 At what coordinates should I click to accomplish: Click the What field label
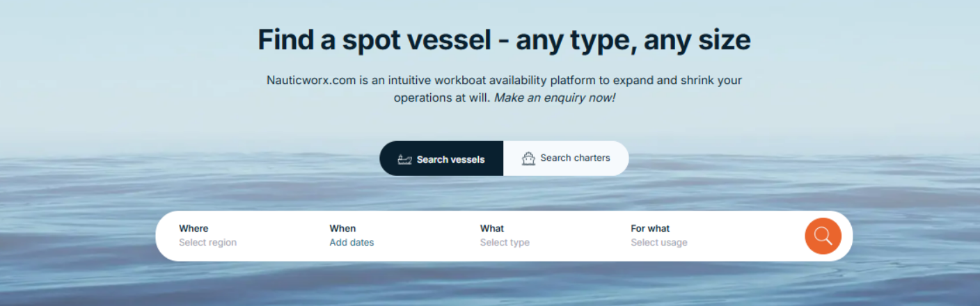pos(492,228)
